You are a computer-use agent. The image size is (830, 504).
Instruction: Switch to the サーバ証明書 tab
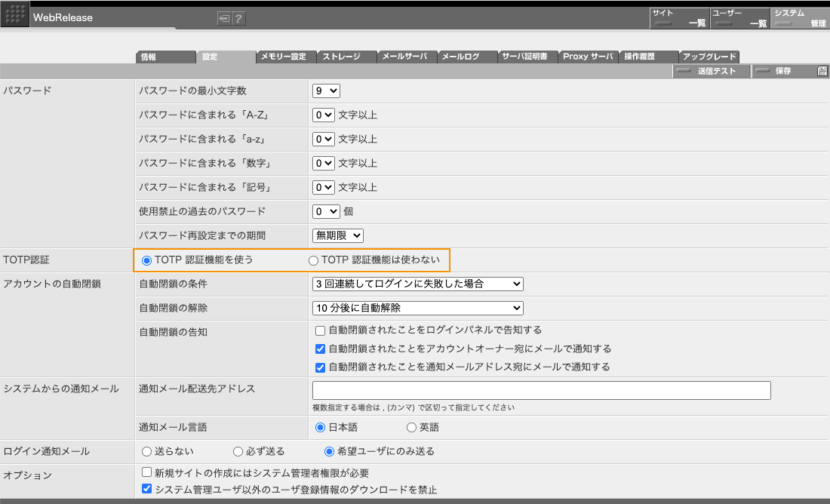pyautogui.click(x=527, y=56)
